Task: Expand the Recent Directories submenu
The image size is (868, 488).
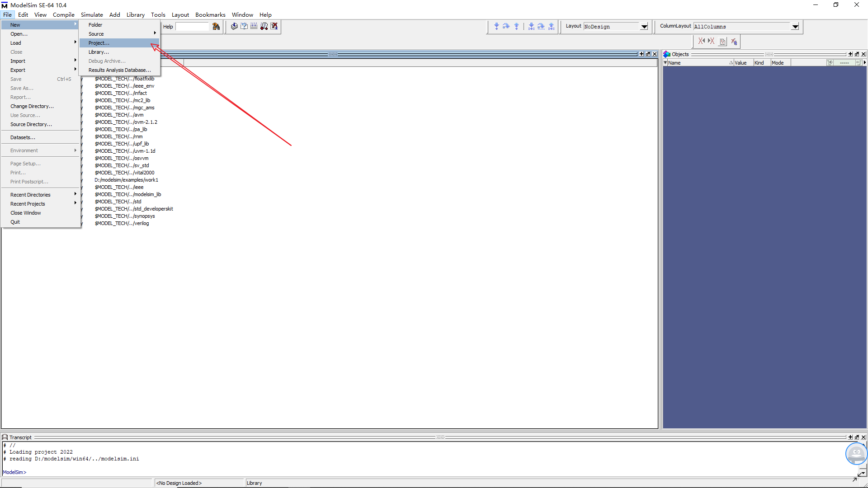Action: 41,195
